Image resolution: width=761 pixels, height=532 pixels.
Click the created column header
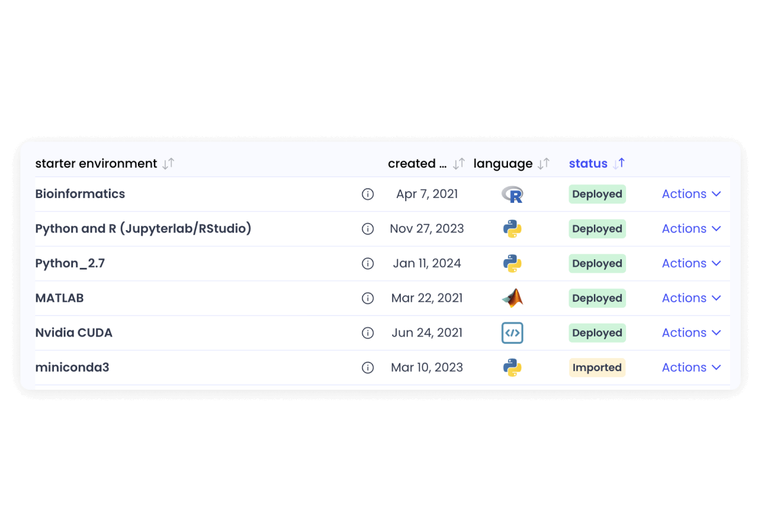(x=419, y=163)
